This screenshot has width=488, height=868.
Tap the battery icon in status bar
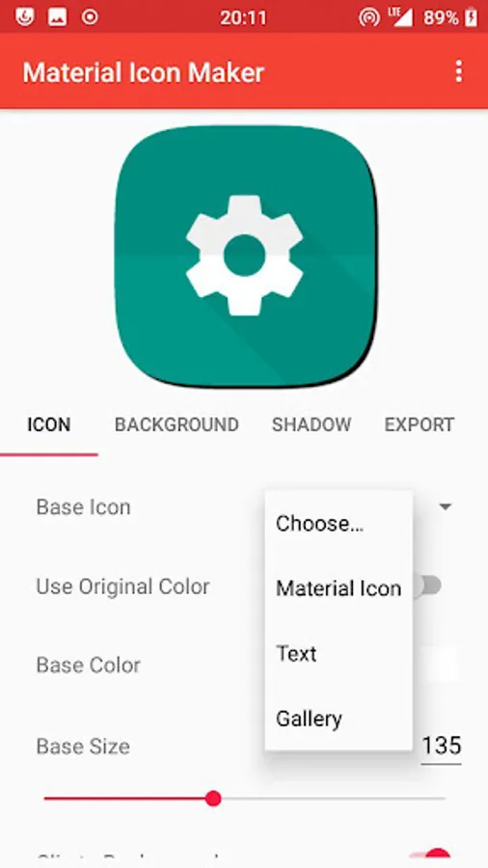click(472, 17)
